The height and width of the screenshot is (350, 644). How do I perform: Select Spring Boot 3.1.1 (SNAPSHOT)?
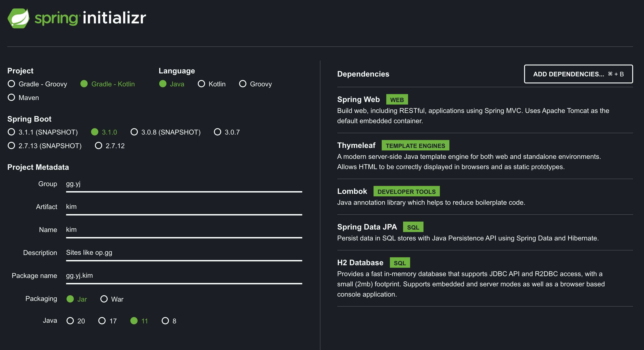tap(43, 132)
